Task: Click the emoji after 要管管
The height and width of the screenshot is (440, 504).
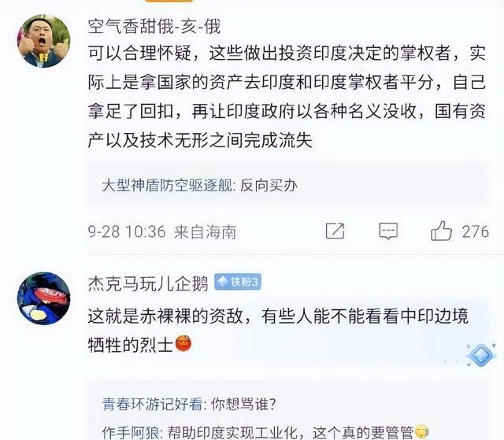Action: point(421,431)
